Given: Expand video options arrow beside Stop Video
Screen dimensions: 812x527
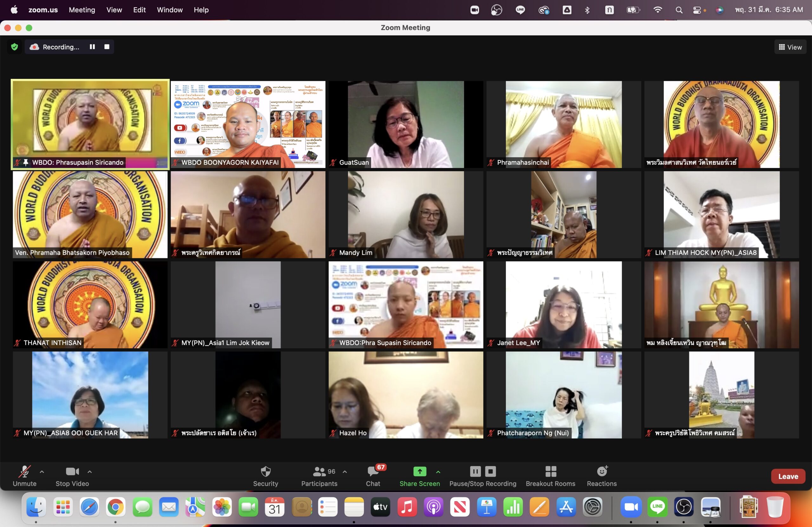Looking at the screenshot, I should pyautogui.click(x=90, y=472).
